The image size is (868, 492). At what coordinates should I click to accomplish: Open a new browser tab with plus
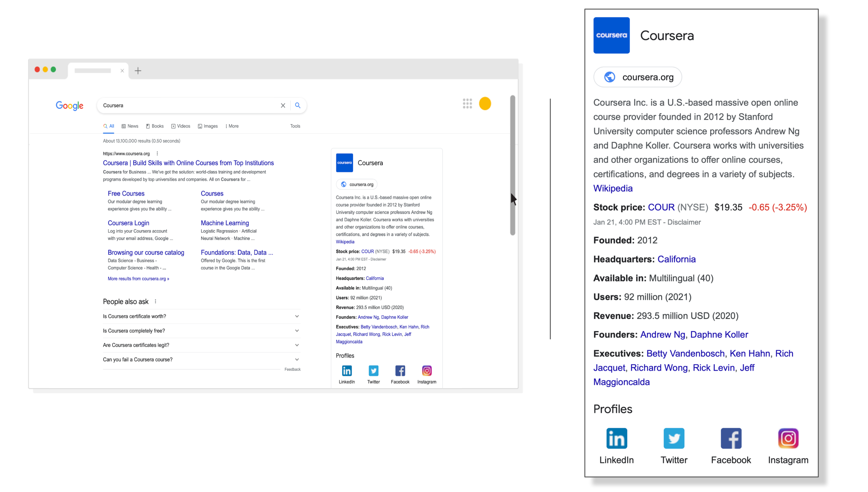(x=138, y=71)
